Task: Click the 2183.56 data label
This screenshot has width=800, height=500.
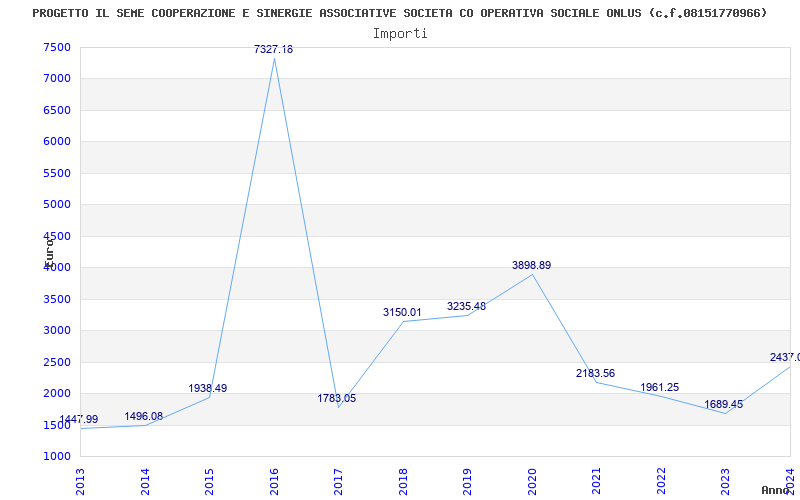Action: click(595, 373)
